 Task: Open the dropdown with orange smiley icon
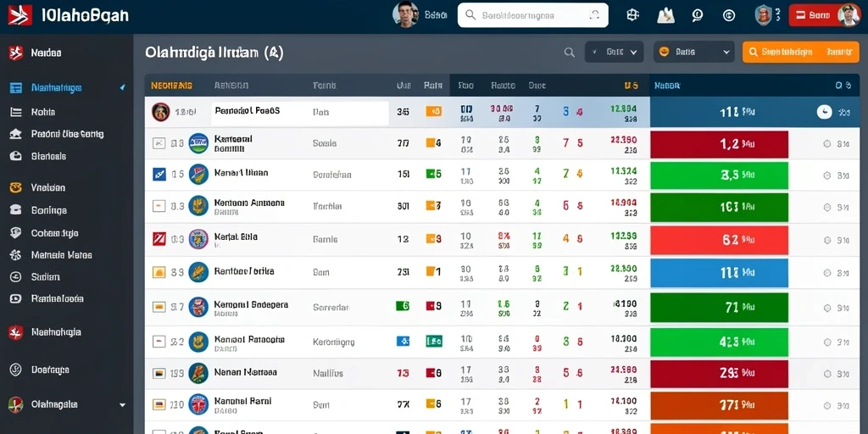pos(693,52)
